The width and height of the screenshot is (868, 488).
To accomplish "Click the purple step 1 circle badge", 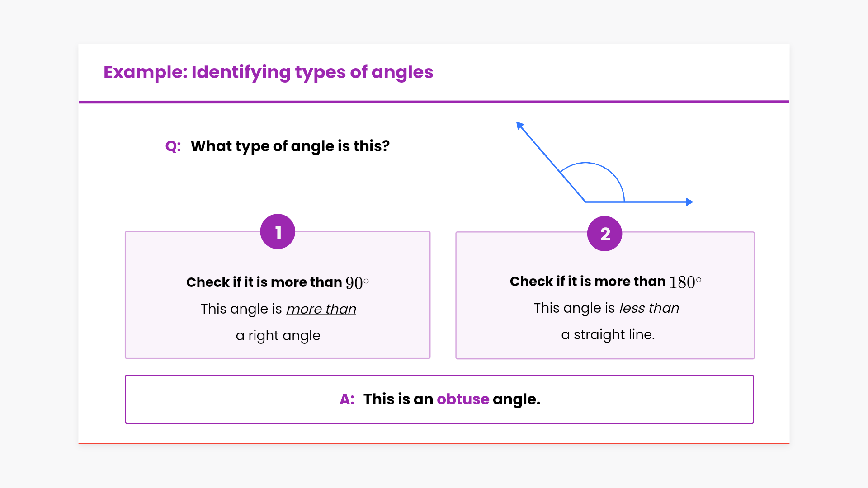I will click(278, 232).
